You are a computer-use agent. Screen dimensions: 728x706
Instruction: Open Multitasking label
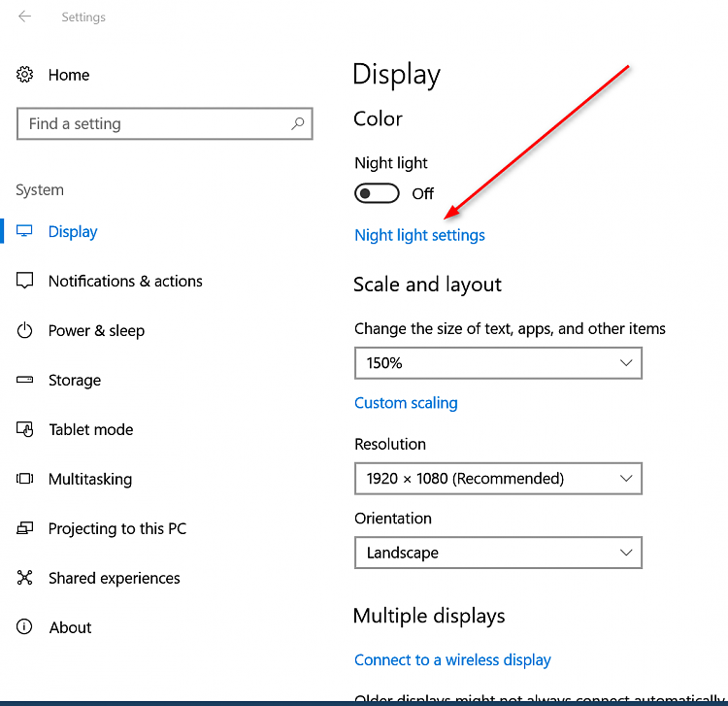tap(90, 479)
